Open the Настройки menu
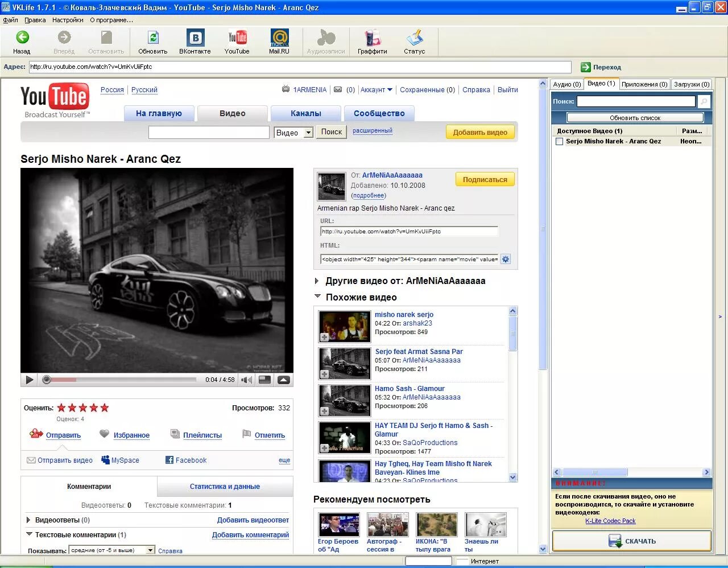 click(x=68, y=20)
